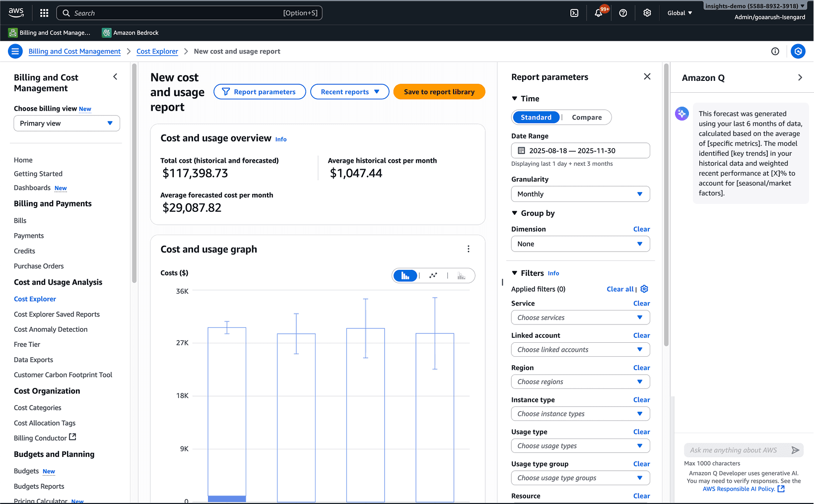Collapse the Filters section
This screenshot has width=814, height=504.
[515, 273]
